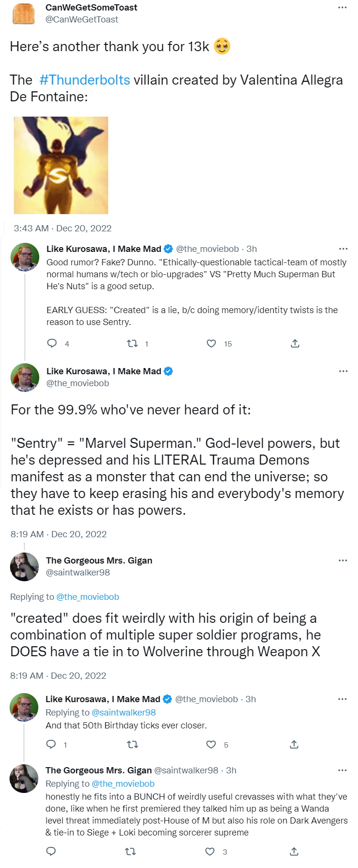Share the final Dark Avengers tweet
Viewport: 358px width, 868px height.
(x=294, y=851)
